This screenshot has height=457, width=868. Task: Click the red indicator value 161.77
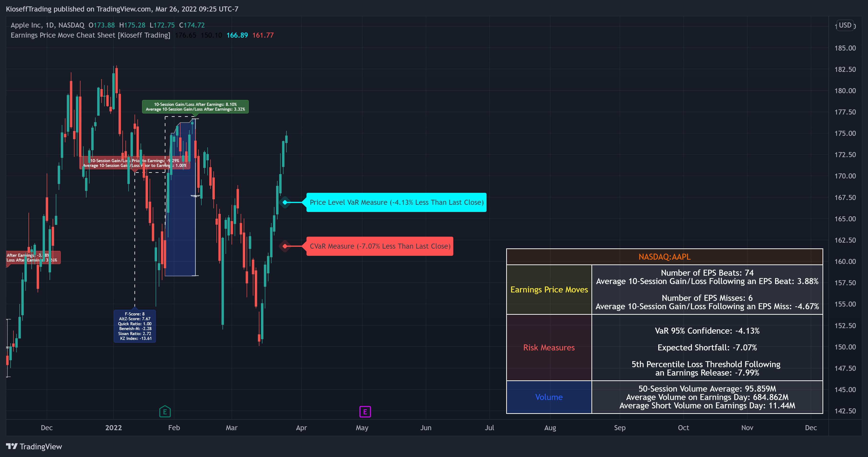(263, 35)
